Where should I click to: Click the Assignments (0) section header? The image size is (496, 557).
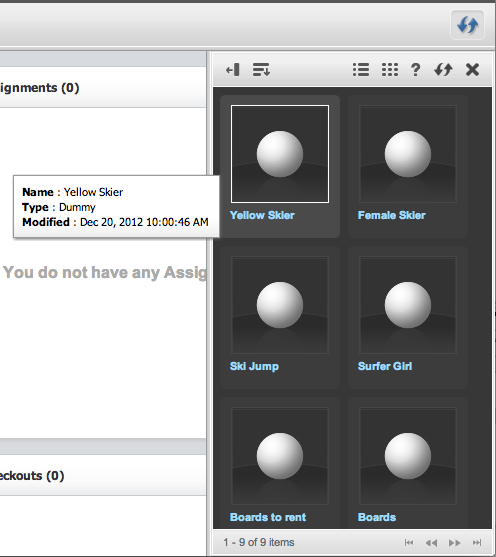click(103, 87)
